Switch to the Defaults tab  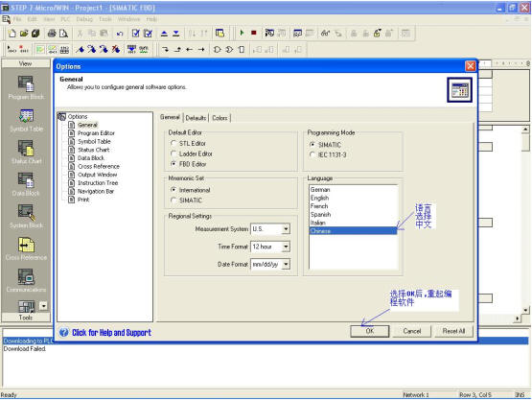coord(196,118)
